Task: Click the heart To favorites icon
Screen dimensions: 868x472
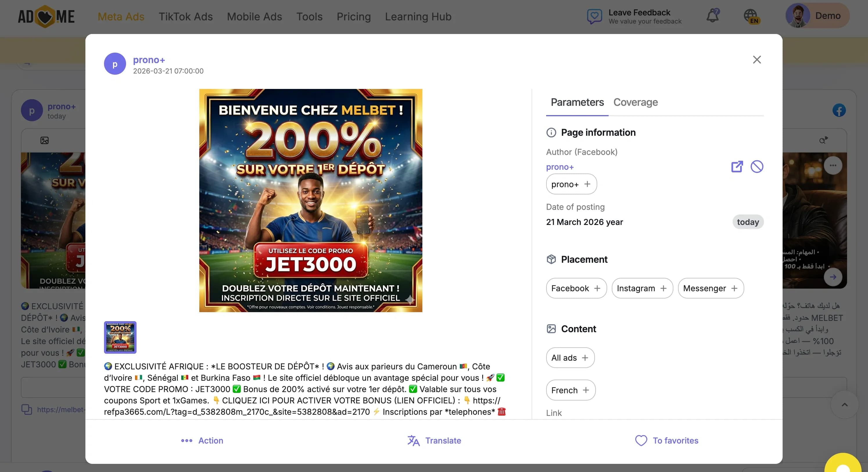Action: click(x=641, y=440)
